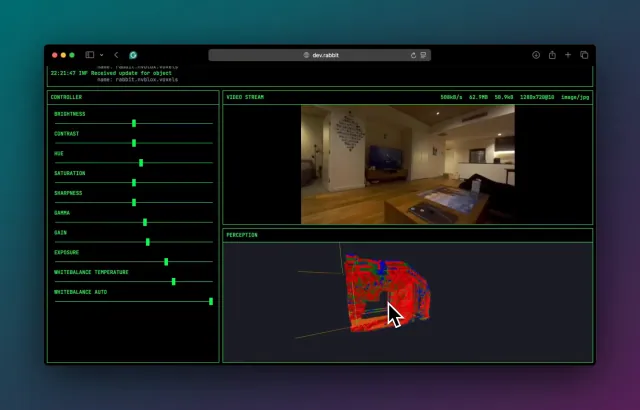Adjust the Brightness slider handle

point(134,123)
